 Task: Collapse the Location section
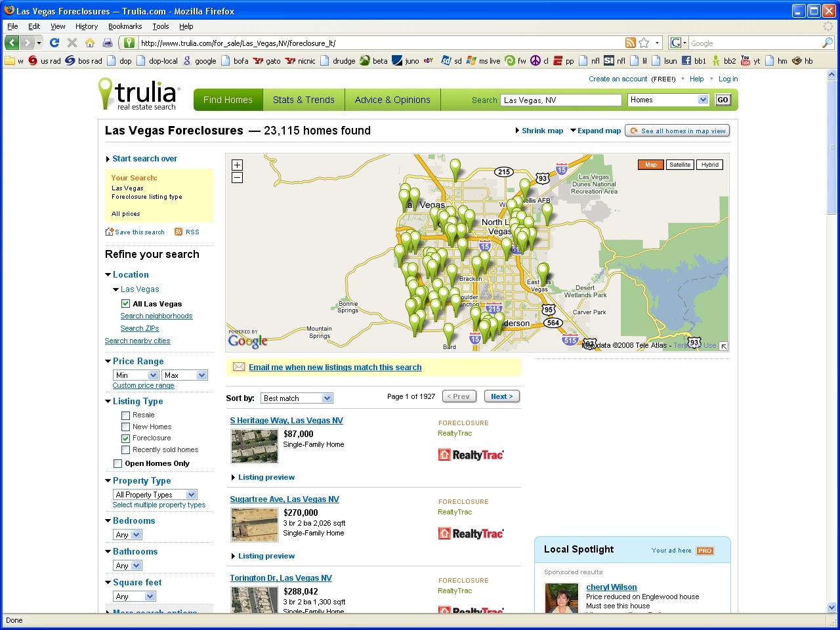[x=127, y=275]
